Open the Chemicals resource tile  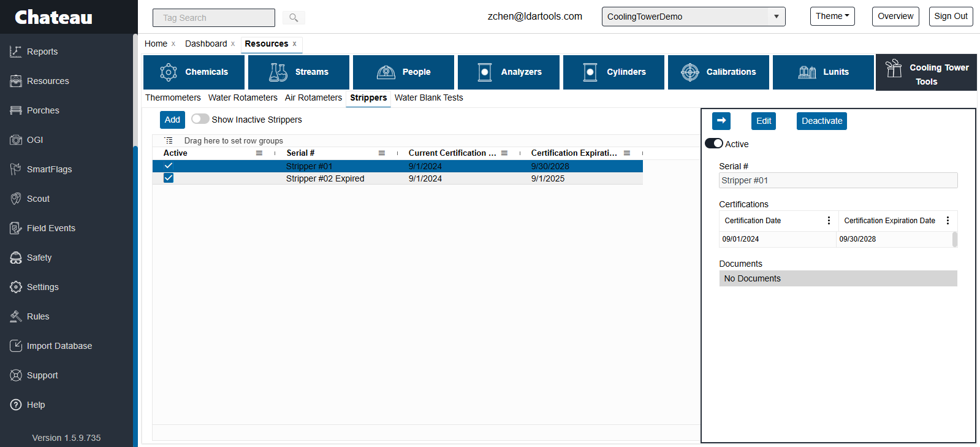coord(194,72)
